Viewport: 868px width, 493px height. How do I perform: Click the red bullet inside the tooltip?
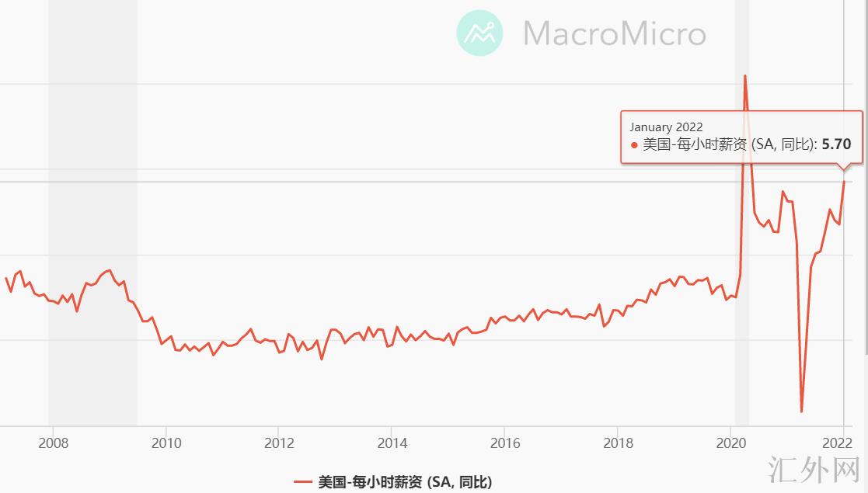click(633, 144)
